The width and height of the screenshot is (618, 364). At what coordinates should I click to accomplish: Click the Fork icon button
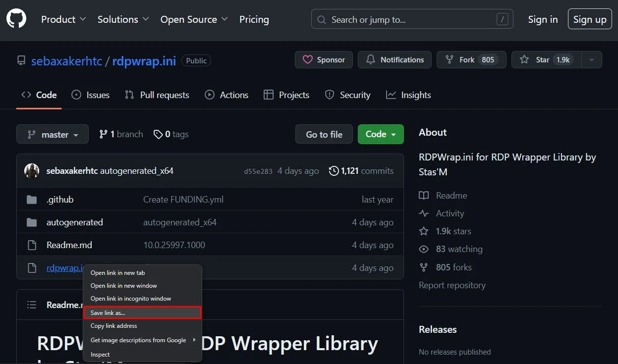450,59
